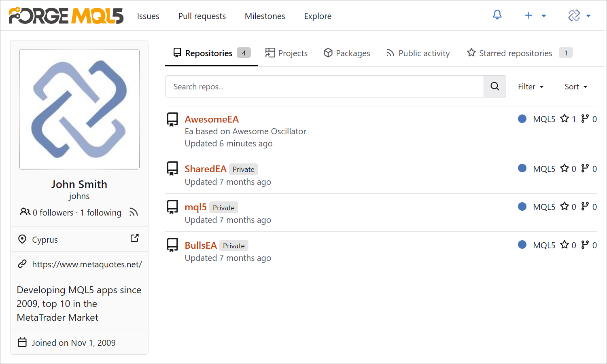The image size is (607, 364).
Task: Open the Starred repositories tab
Action: tap(515, 53)
